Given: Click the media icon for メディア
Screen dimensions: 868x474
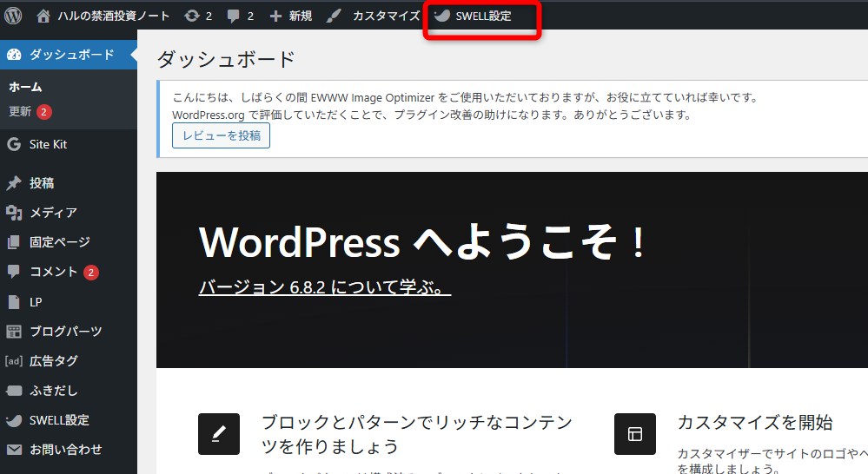Looking at the screenshot, I should pyautogui.click(x=14, y=213).
